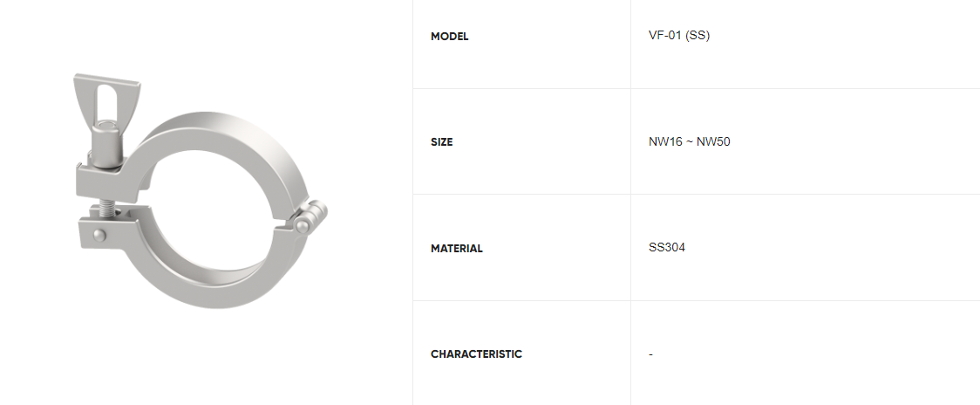The height and width of the screenshot is (405, 980).
Task: Select the MODEL label
Action: pos(449,37)
